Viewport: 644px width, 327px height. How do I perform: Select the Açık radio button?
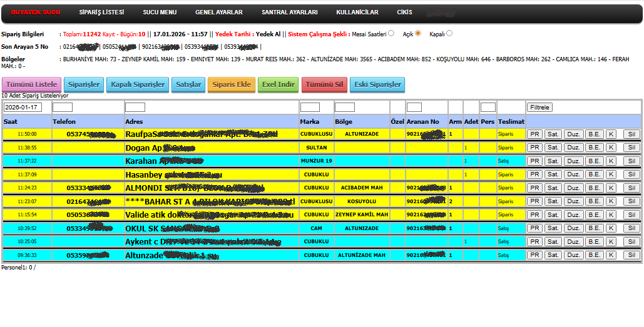pos(418,34)
